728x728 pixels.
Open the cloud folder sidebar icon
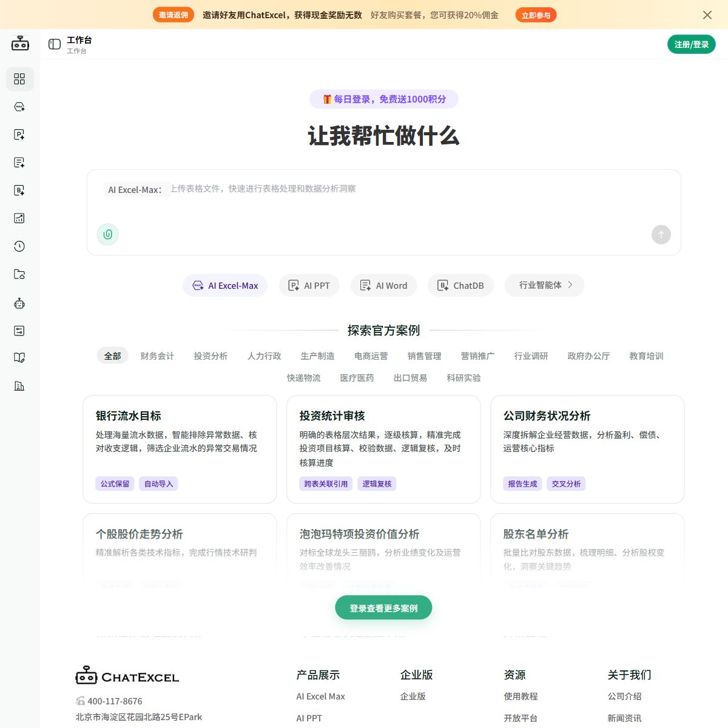click(x=19, y=274)
